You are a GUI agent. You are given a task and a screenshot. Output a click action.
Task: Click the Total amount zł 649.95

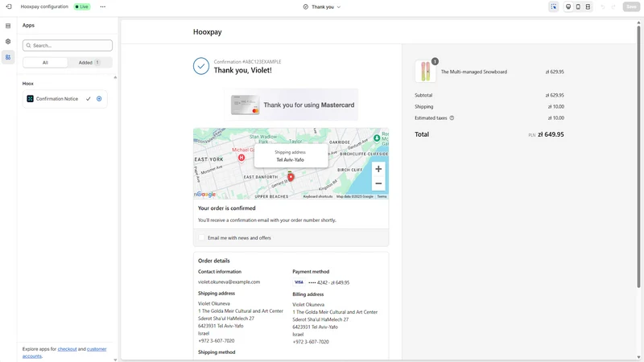pos(551,134)
